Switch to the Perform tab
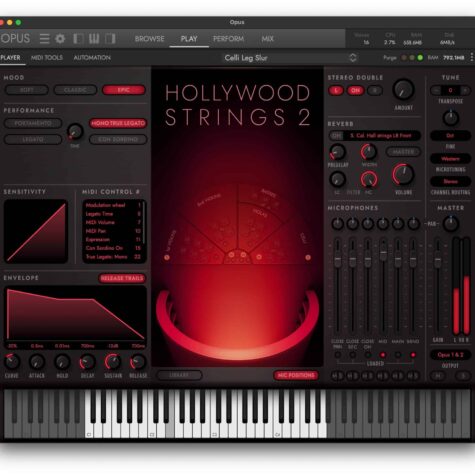Viewport: 475px width, 475px height. click(x=228, y=39)
